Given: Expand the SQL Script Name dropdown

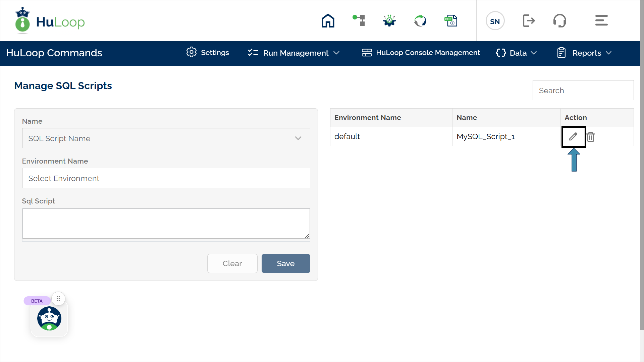Looking at the screenshot, I should [x=166, y=138].
